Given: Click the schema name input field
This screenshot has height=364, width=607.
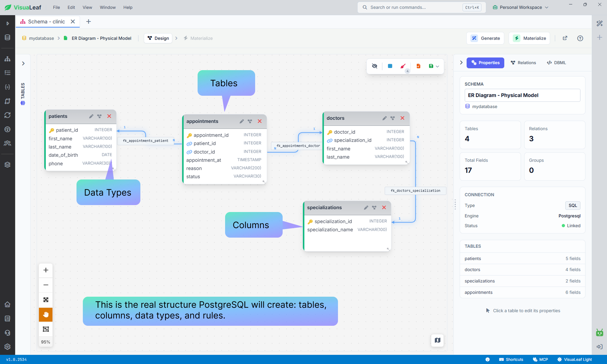Looking at the screenshot, I should 522,95.
